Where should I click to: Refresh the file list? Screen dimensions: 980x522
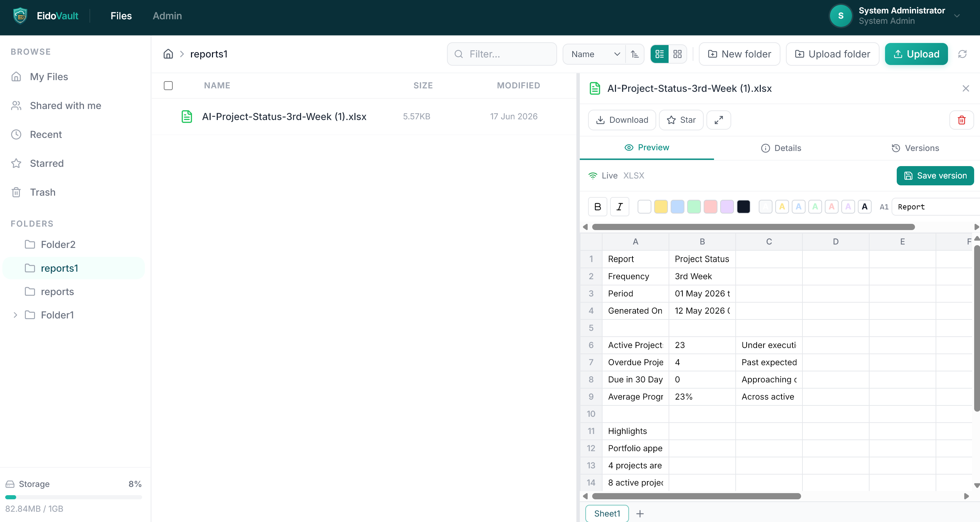(x=962, y=54)
